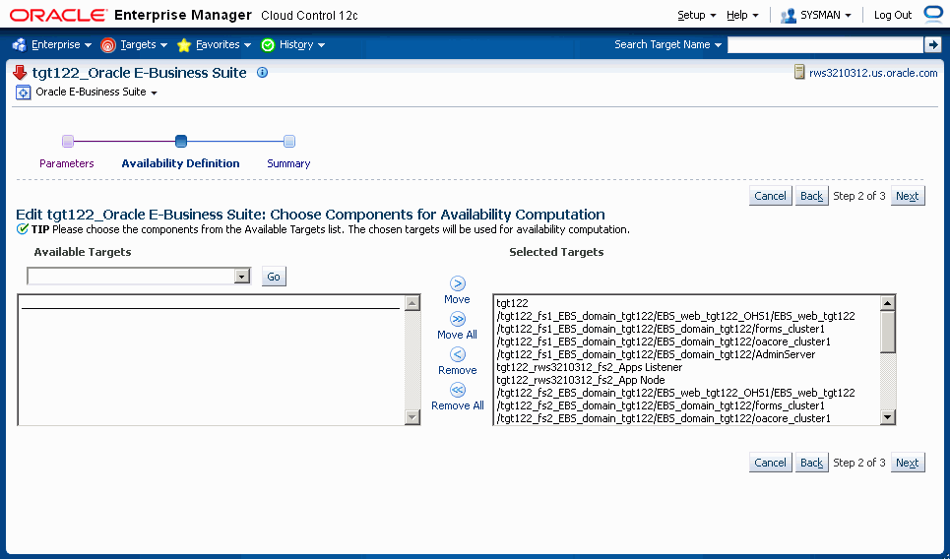Click the red down-status arrow icon
This screenshot has width=950, height=560.
click(x=20, y=73)
